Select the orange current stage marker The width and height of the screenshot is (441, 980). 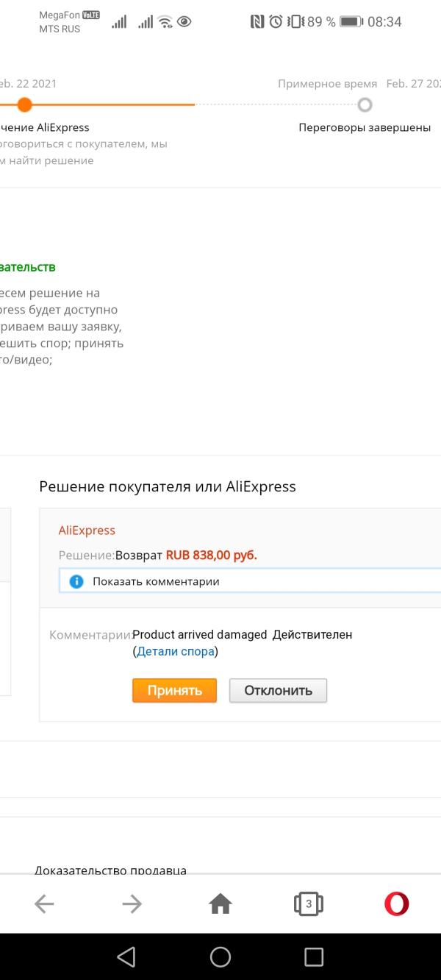(24, 104)
